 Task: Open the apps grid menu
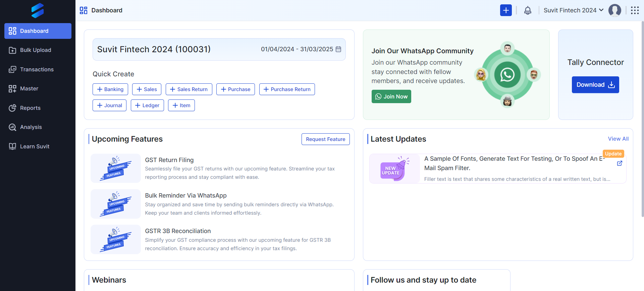635,10
